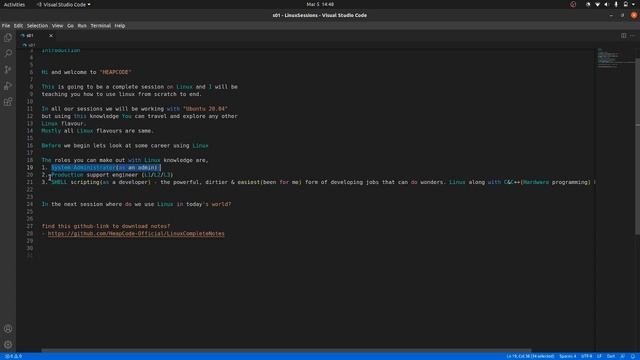Click the feedback icon in status bar
This screenshot has height=360, width=640.
[x=622, y=356]
